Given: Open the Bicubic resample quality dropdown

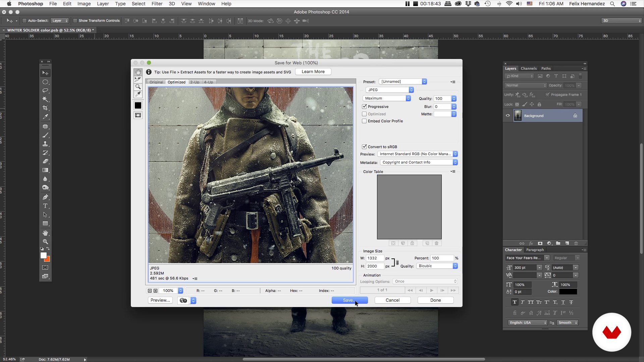Looking at the screenshot, I should click(x=437, y=266).
